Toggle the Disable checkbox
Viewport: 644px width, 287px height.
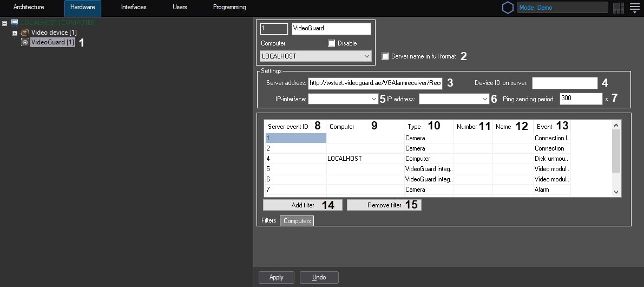pos(332,43)
